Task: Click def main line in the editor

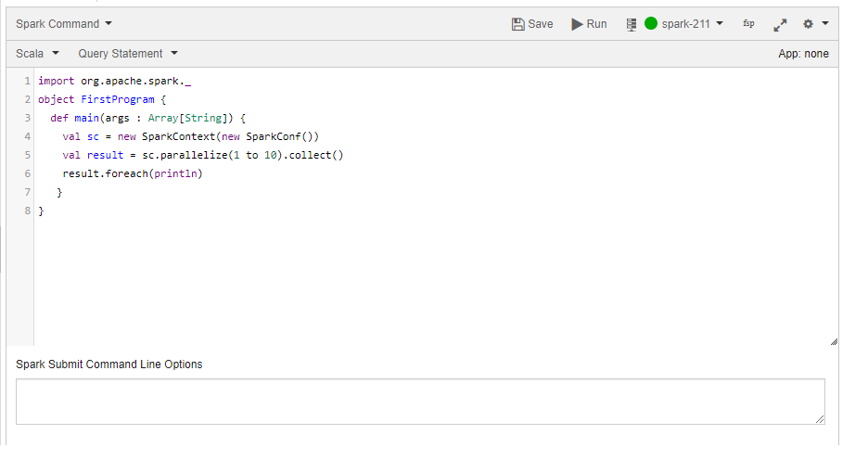Action: [147, 118]
